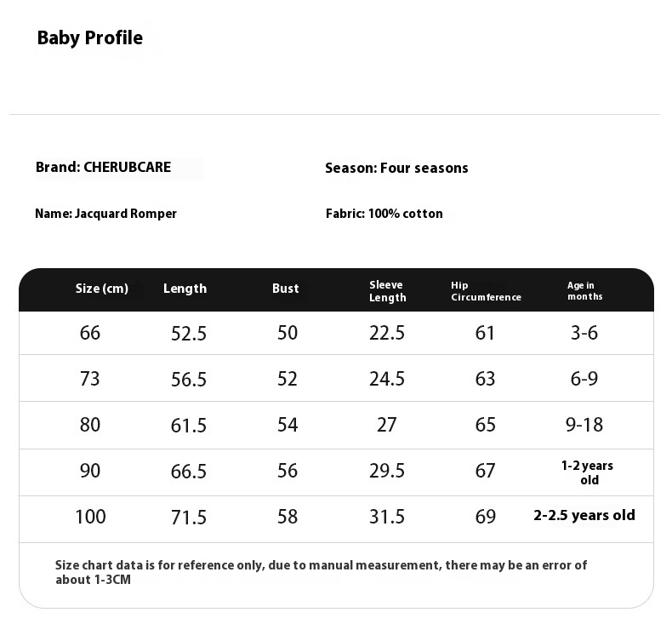The width and height of the screenshot is (672, 641).
Task: Select the 56.5 length value
Action: [189, 380]
